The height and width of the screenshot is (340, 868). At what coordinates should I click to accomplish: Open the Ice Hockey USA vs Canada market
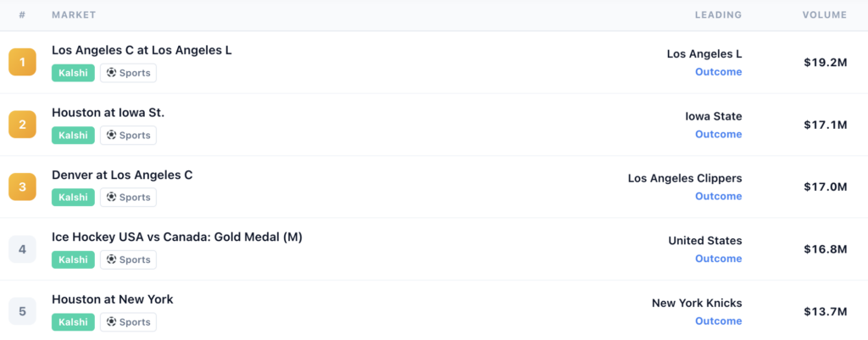(176, 237)
